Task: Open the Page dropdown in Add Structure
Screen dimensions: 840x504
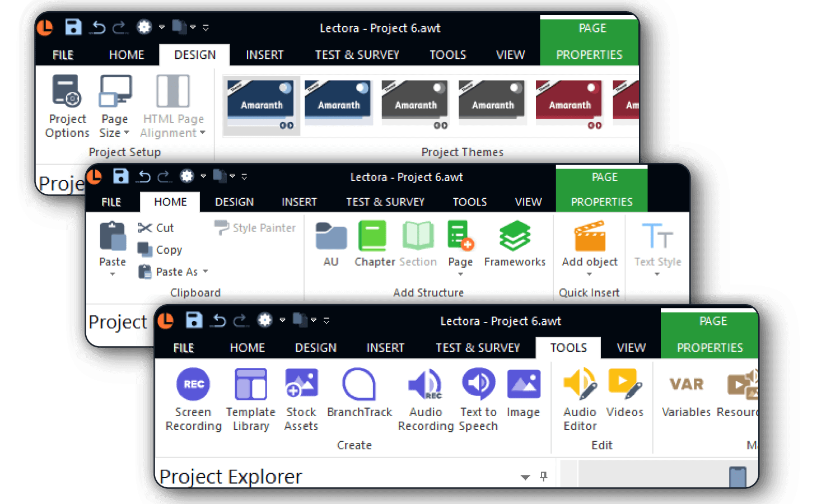Action: (x=460, y=274)
